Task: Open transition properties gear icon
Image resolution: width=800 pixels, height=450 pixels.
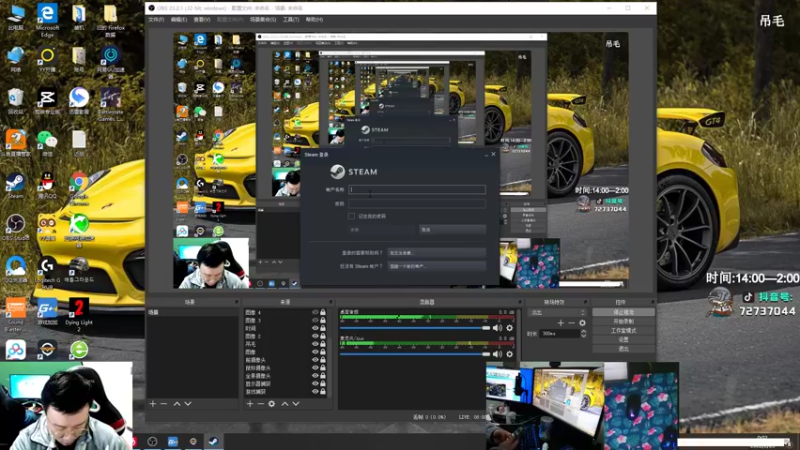Action: pyautogui.click(x=582, y=322)
